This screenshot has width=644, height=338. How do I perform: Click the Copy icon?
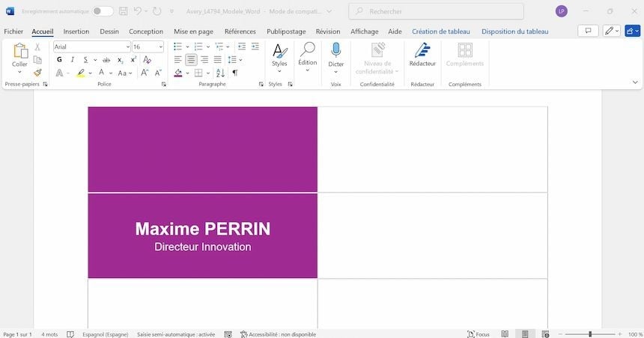click(37, 60)
